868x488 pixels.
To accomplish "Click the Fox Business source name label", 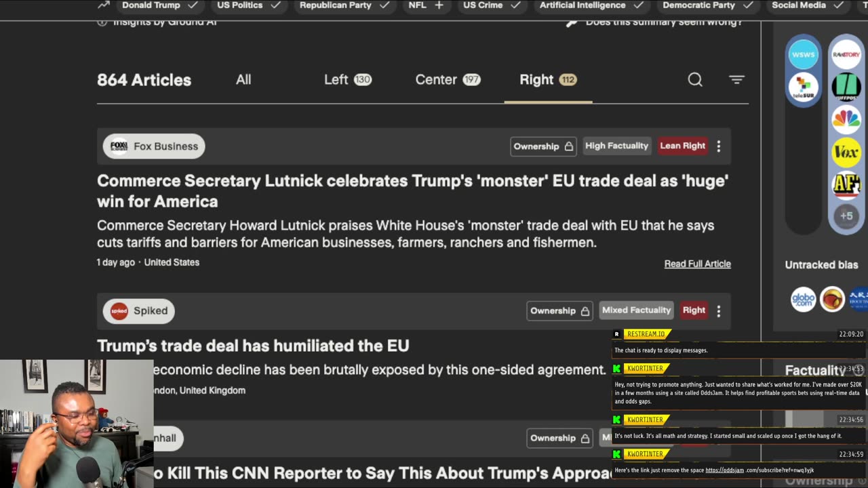I will pos(165,146).
